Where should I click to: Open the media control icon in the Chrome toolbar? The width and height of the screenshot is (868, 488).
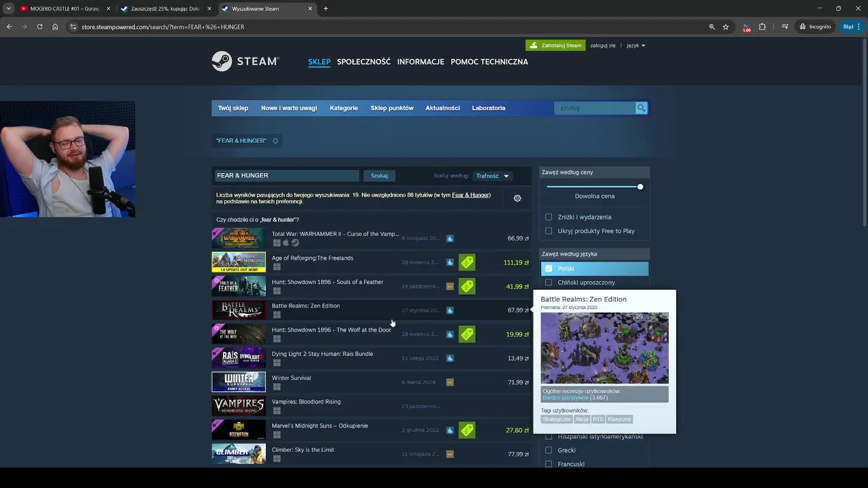pyautogui.click(x=785, y=26)
